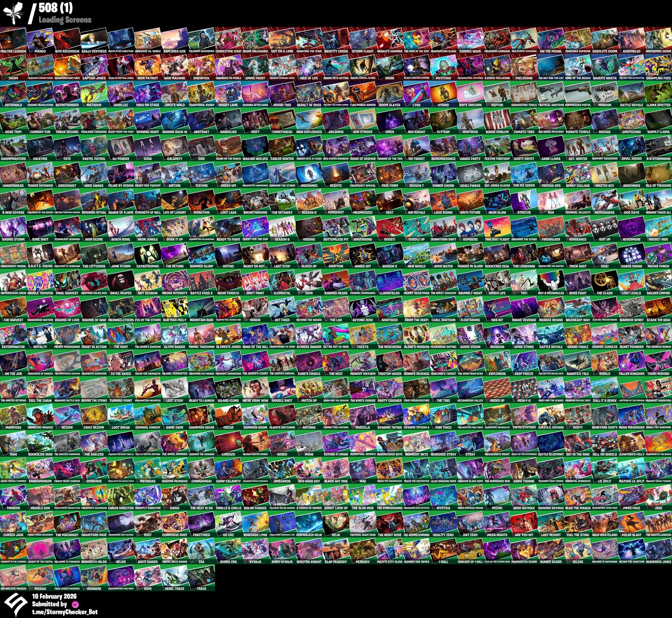This screenshot has height=618, width=672.
Task: Select the CATTLE ROYALE loading screen
Action: 551,335
